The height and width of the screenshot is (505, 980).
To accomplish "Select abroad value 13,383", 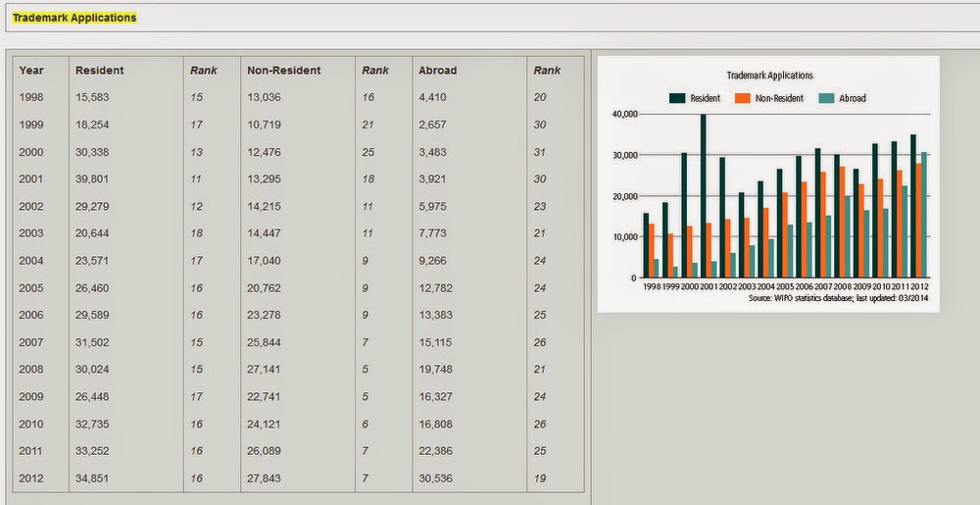I will tap(436, 315).
